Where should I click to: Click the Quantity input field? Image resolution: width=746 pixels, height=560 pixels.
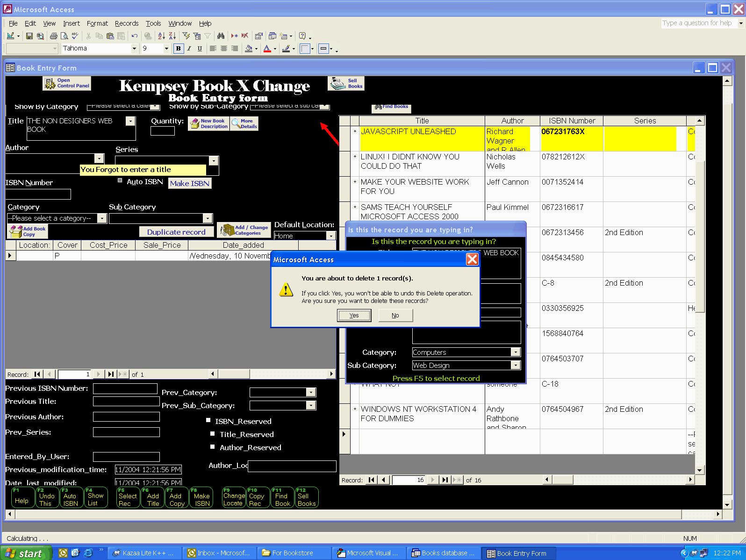pos(163,130)
